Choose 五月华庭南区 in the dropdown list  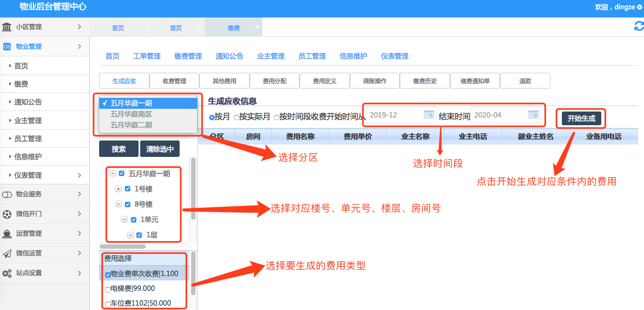tap(148, 114)
